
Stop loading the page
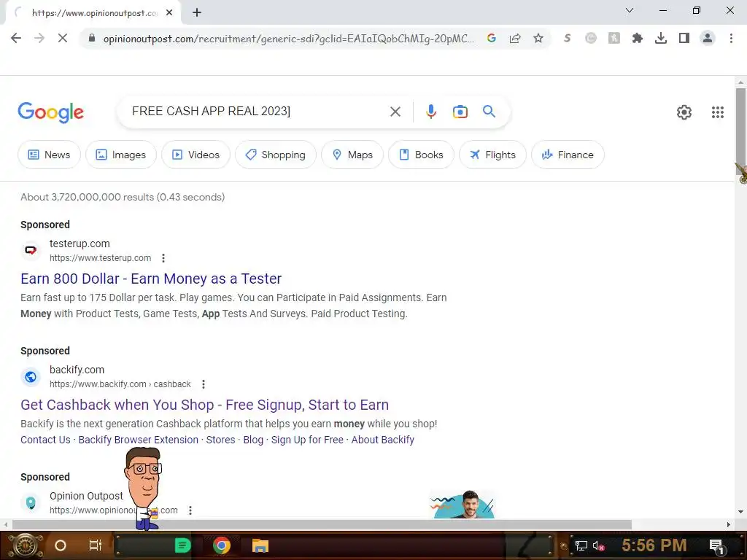coord(63,38)
